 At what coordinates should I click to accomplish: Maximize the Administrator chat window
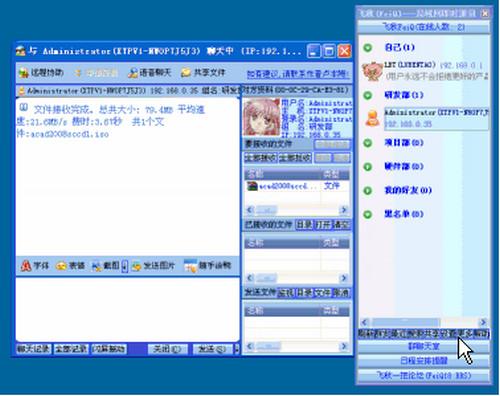[329, 51]
